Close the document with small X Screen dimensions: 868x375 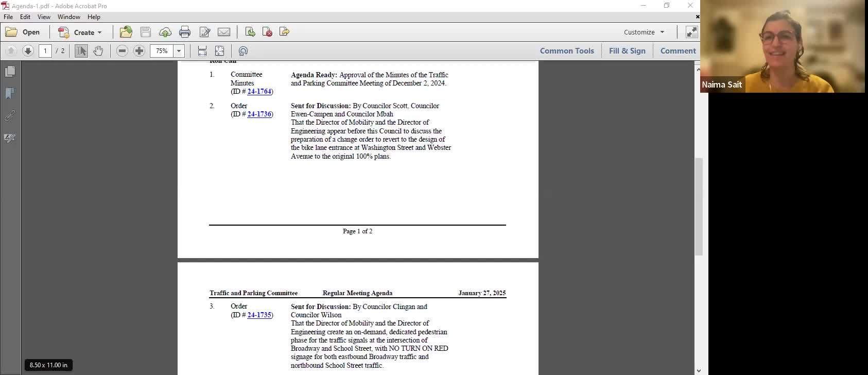[698, 17]
